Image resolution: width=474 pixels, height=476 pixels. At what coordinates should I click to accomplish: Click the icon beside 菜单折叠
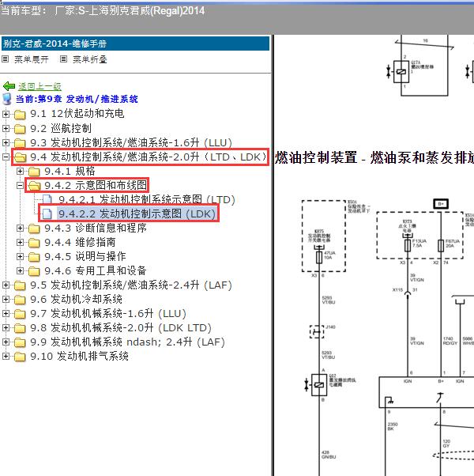(x=63, y=59)
